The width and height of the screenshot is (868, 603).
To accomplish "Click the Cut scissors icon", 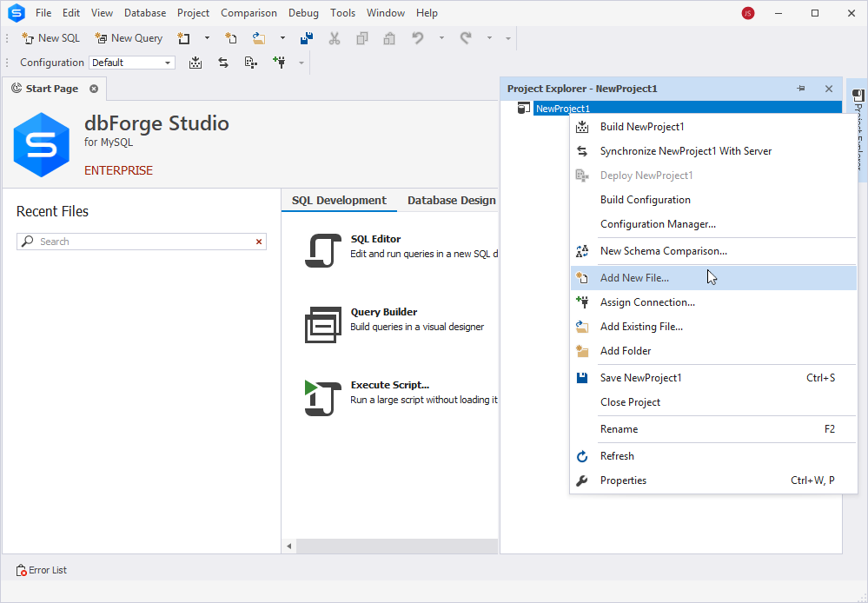I will click(x=335, y=38).
